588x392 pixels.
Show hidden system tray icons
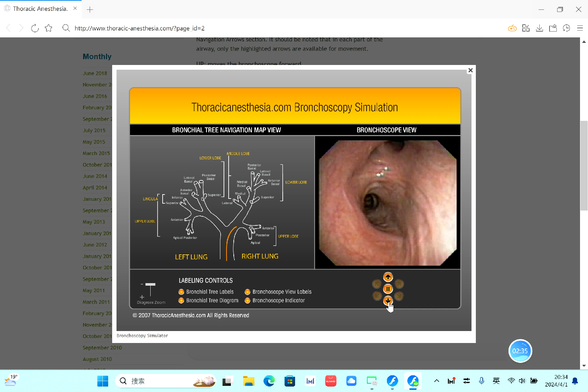coord(437,381)
